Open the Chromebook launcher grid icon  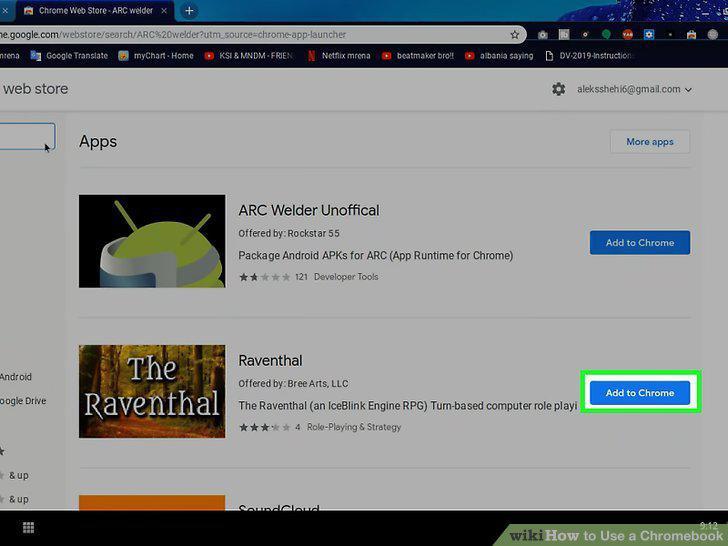pos(28,527)
